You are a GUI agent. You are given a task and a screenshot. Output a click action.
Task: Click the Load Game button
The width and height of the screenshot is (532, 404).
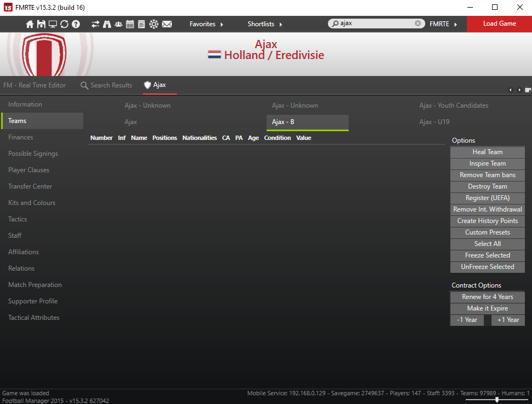(x=499, y=24)
